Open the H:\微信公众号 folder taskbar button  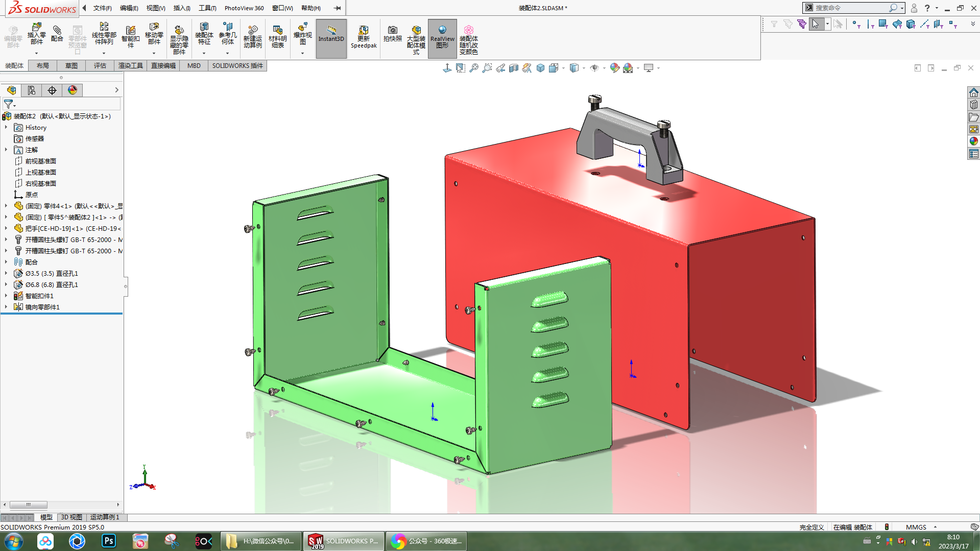261,541
